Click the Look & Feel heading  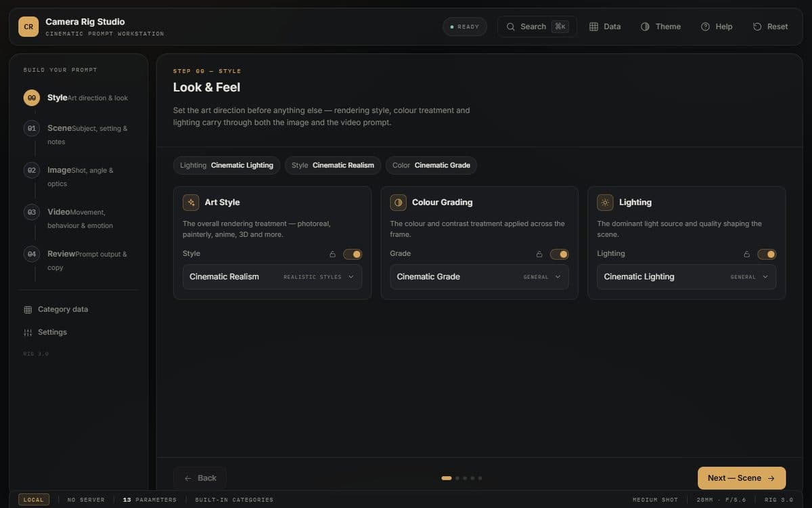click(206, 87)
